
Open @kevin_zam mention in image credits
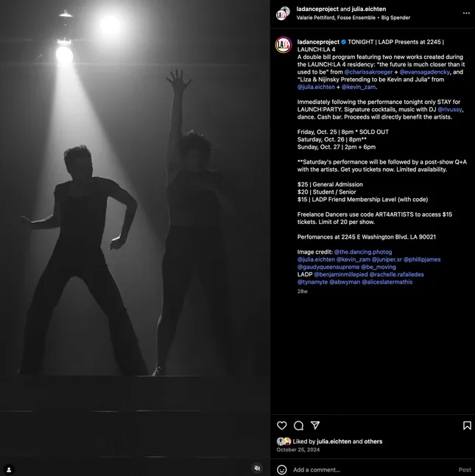pyautogui.click(x=353, y=259)
